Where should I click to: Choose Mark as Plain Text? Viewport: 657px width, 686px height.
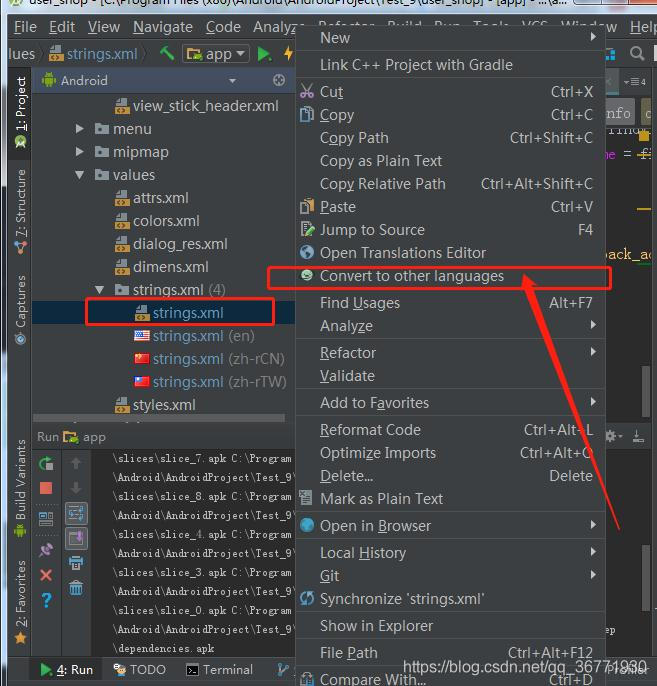coord(451,498)
